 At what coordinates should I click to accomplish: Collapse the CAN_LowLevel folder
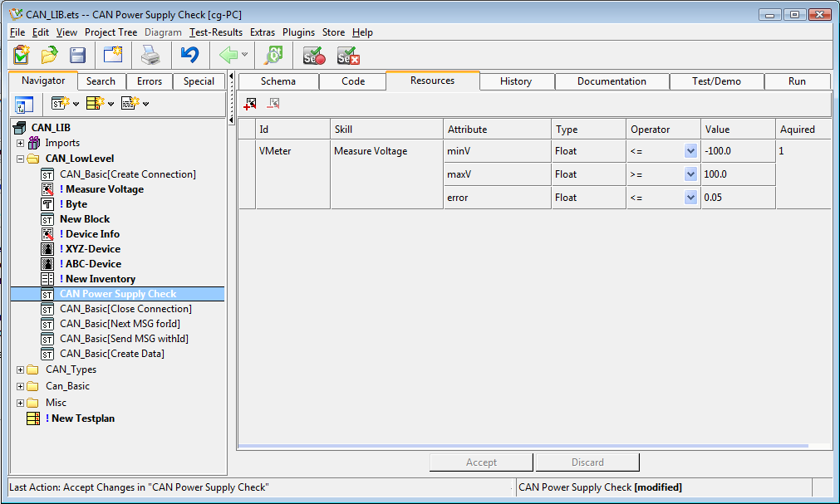(21, 159)
